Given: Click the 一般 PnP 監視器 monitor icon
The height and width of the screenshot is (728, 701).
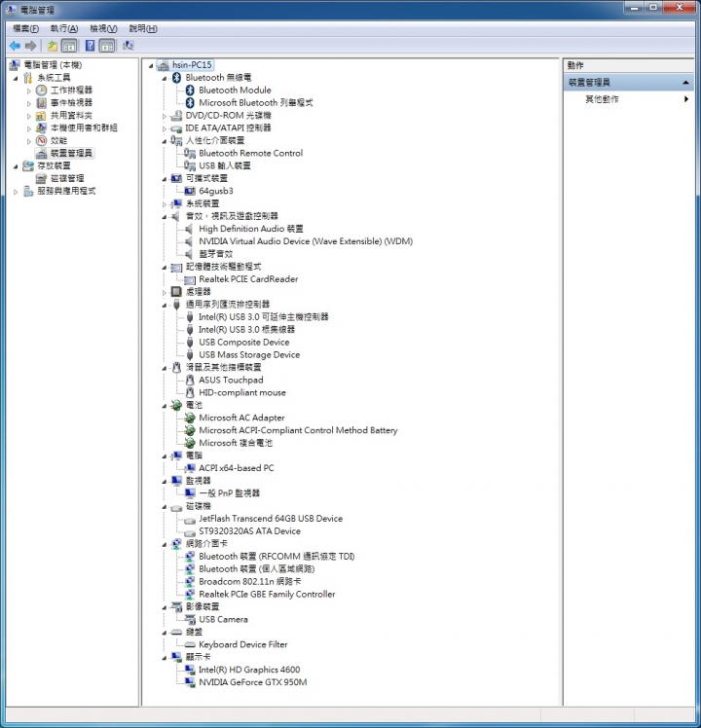Looking at the screenshot, I should [190, 493].
